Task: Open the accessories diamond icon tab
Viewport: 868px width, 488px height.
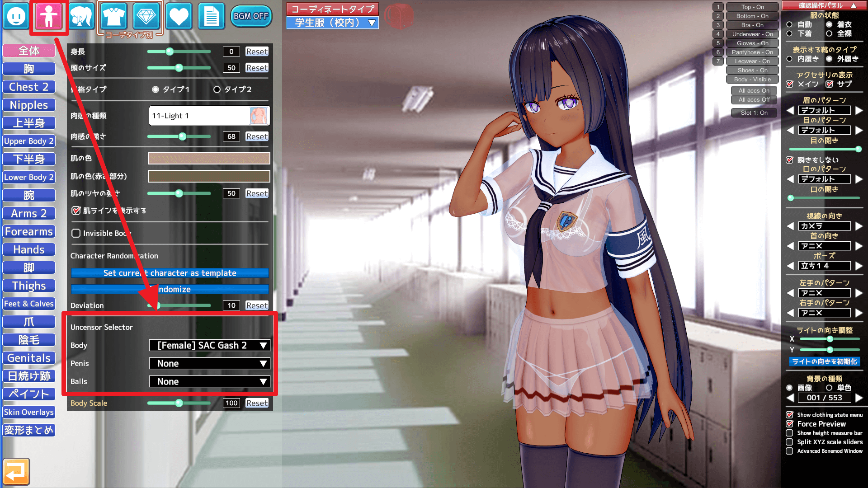Action: (146, 17)
